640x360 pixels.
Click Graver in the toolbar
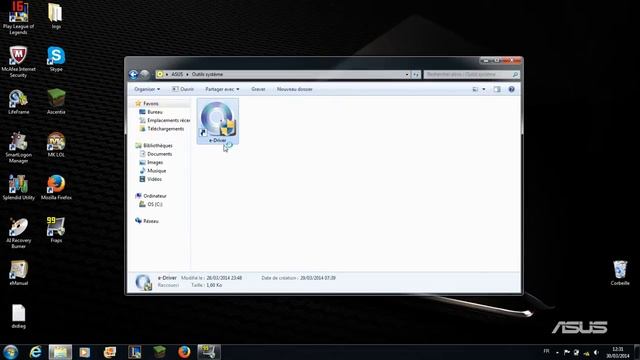[x=258, y=89]
